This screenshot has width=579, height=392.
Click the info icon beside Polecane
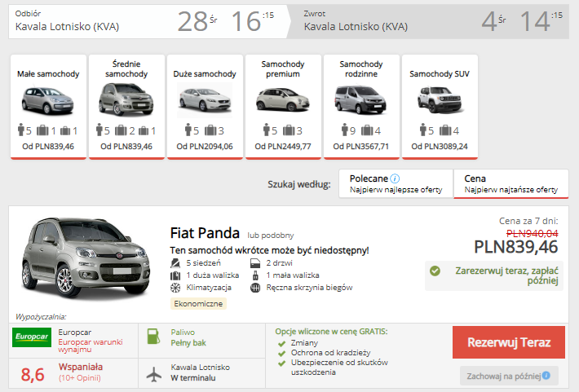[395, 178]
